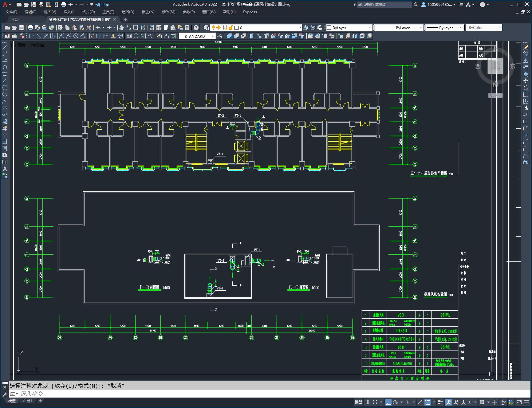
Task: Toggle object snap in the status bar
Action: click(x=428, y=402)
